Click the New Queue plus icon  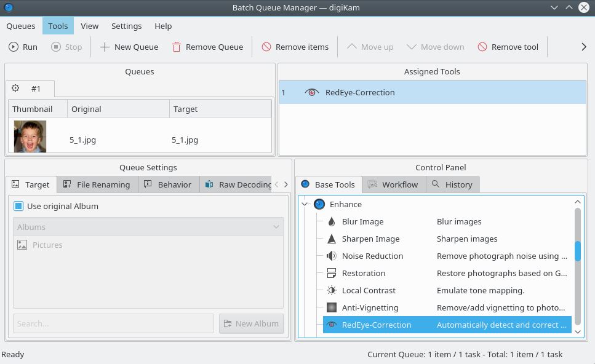click(105, 47)
